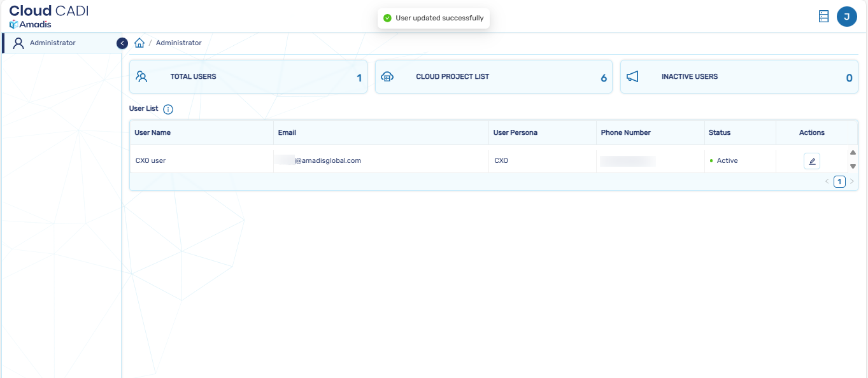Go to the previous page arrow

coord(827,182)
